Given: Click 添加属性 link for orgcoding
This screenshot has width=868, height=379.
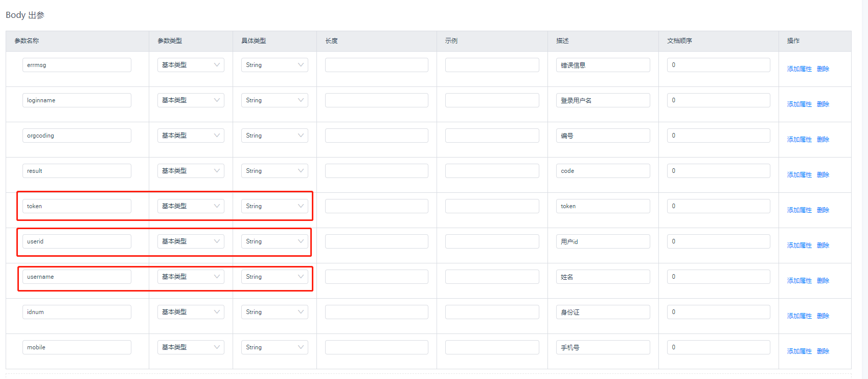Looking at the screenshot, I should [x=800, y=140].
